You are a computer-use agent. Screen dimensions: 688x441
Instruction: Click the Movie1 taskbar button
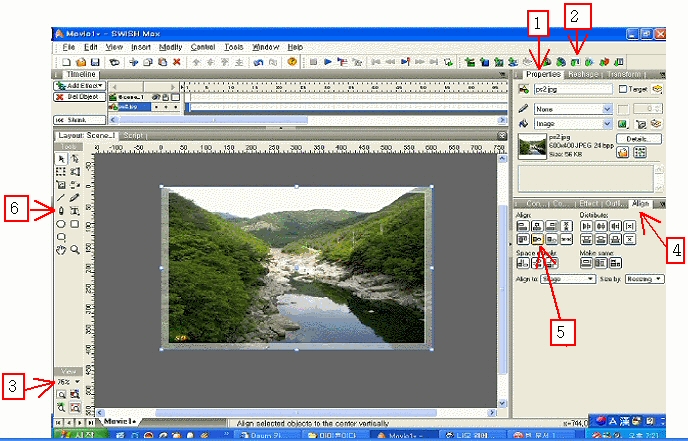tap(404, 435)
